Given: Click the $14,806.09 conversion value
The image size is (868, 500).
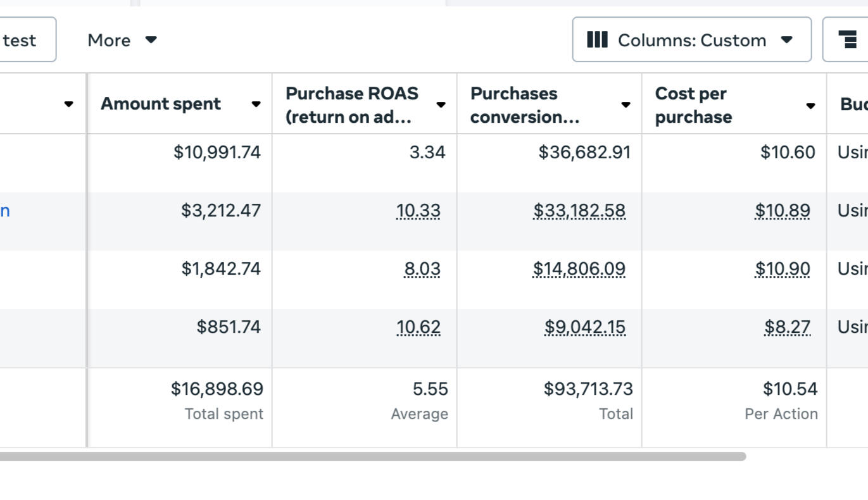Looking at the screenshot, I should pos(579,269).
